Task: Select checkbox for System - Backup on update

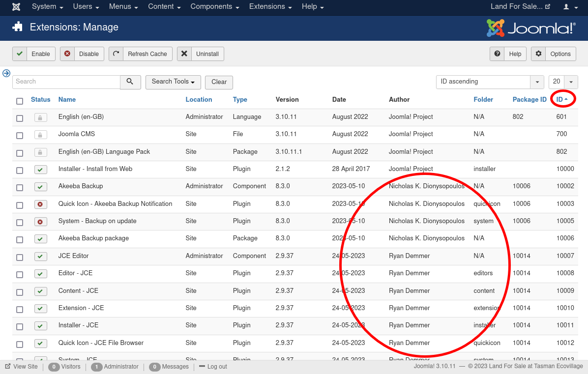Action: pyautogui.click(x=20, y=223)
